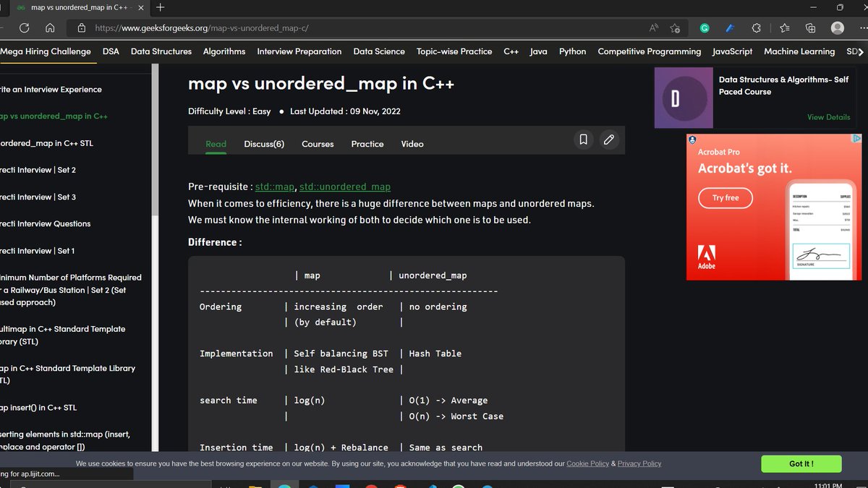Click the ad choices icon

[856, 138]
